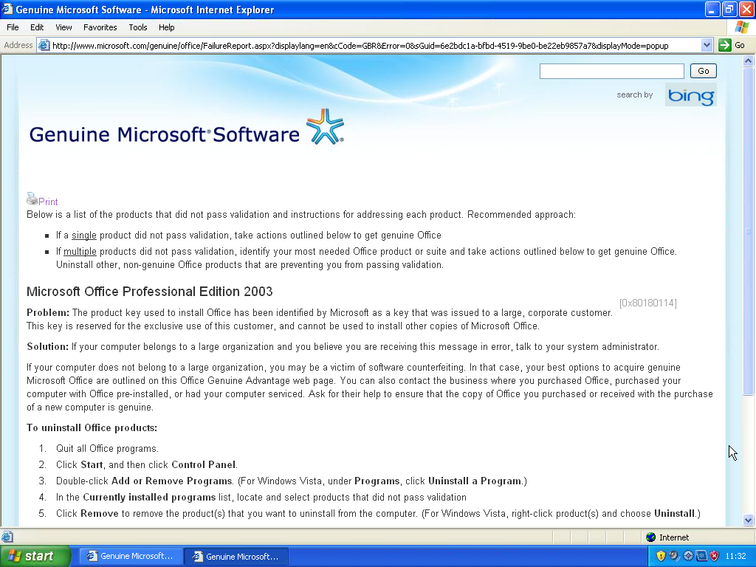Click the Print link

coord(48,202)
